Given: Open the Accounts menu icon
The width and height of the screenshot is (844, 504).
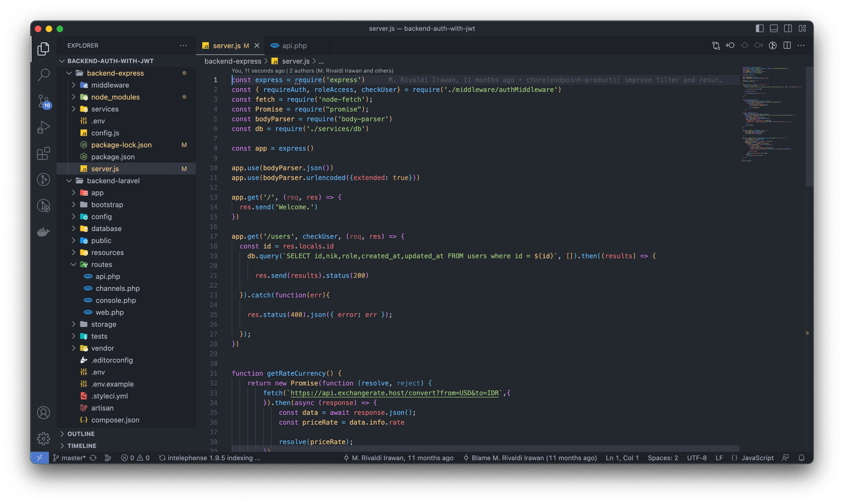Looking at the screenshot, I should 43,413.
